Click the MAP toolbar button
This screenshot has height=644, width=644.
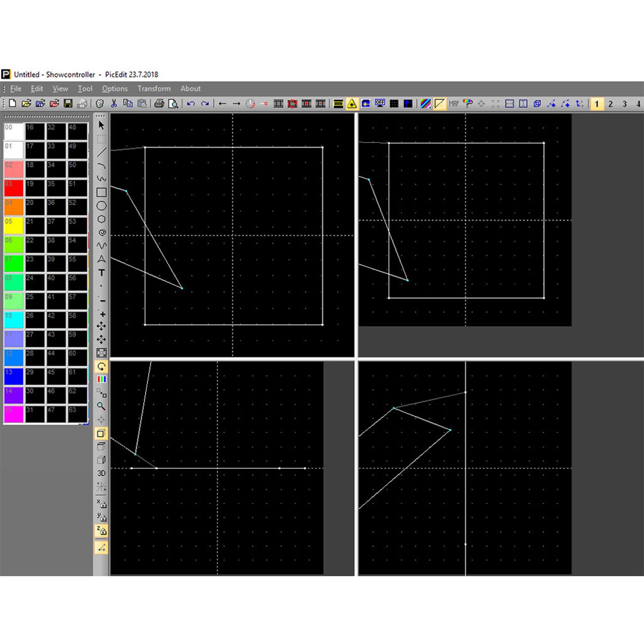(454, 103)
